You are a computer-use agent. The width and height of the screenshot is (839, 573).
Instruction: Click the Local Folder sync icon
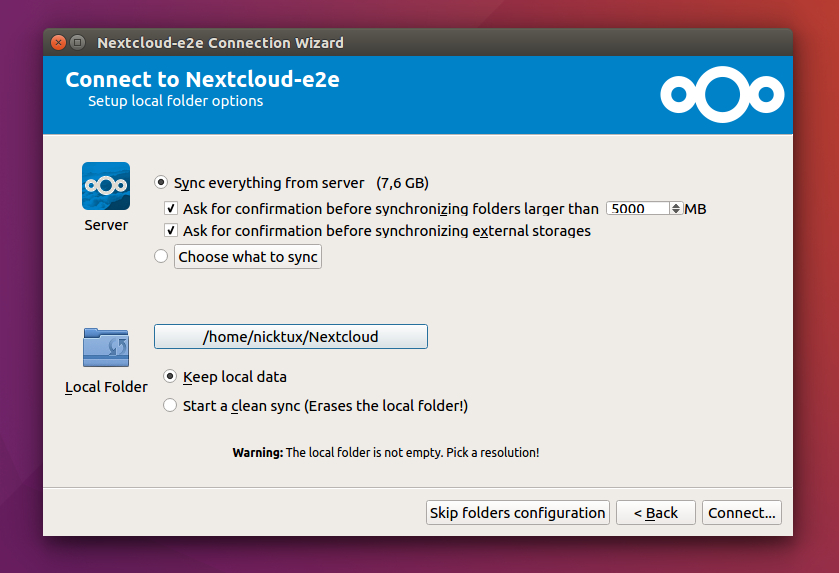[x=106, y=348]
